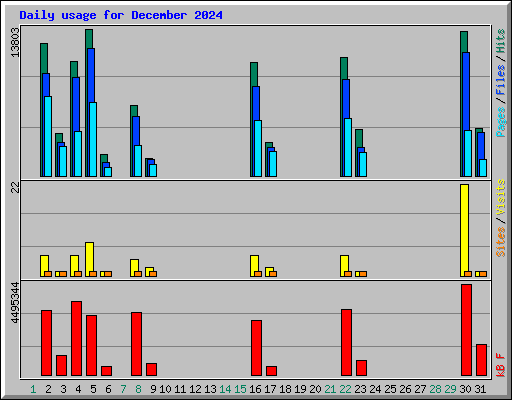
Task: Click the day label 14 on the axis
Action: pos(225,389)
